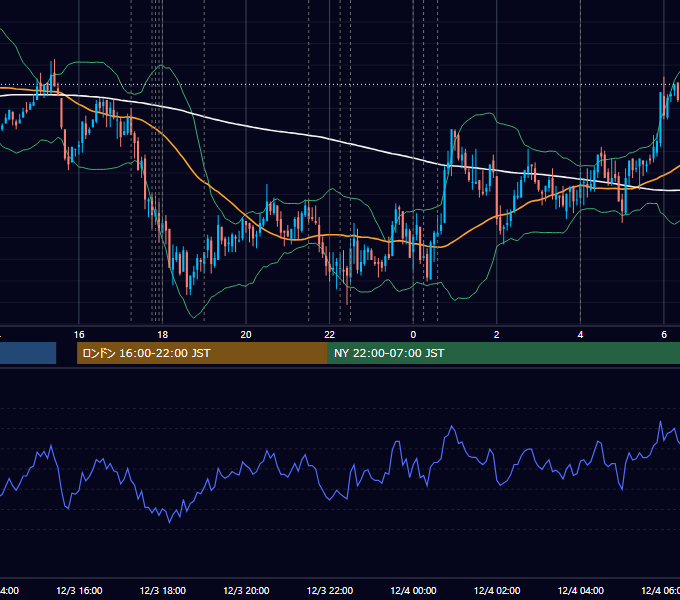The image size is (680, 600).
Task: Click the 6 hour label on the upper axis
Action: [664, 335]
